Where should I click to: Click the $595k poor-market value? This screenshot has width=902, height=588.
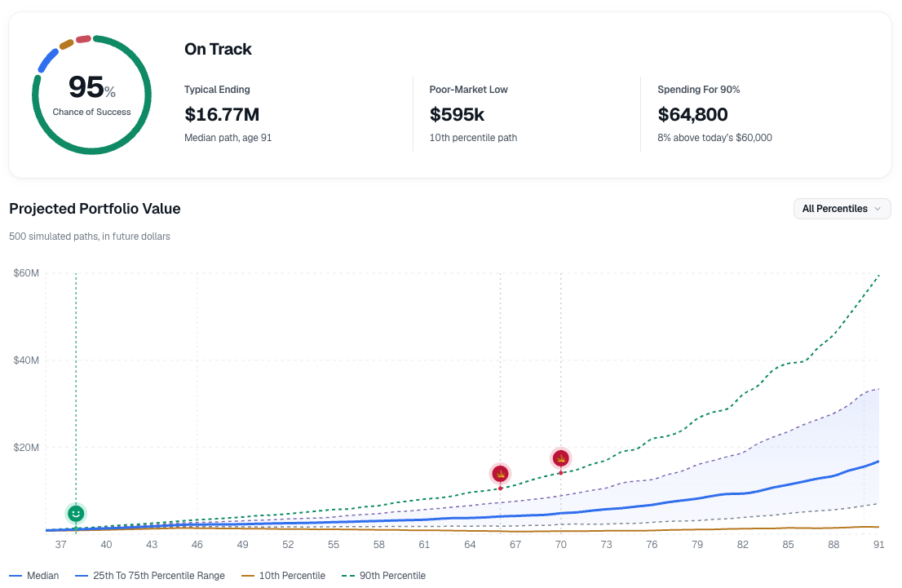457,114
